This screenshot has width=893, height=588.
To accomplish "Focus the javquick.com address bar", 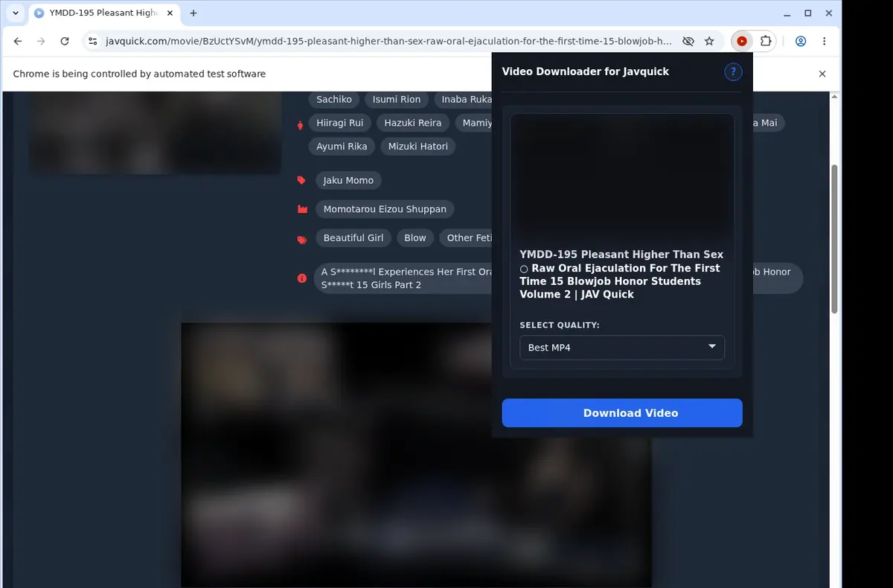I will click(x=388, y=42).
